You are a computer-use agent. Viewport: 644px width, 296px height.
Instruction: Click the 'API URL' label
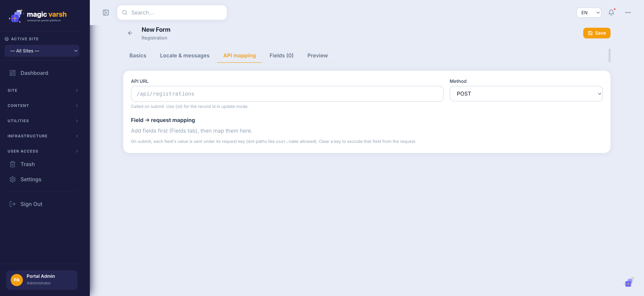tap(139, 81)
